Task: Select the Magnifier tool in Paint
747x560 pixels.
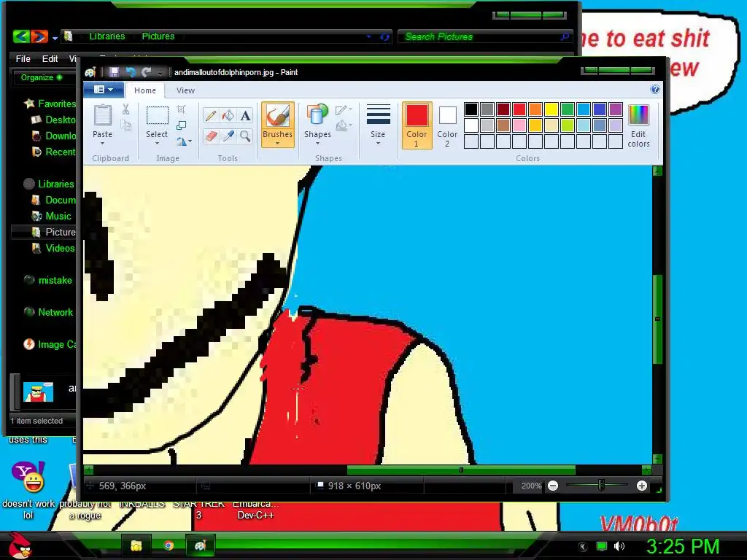Action: pos(245,136)
